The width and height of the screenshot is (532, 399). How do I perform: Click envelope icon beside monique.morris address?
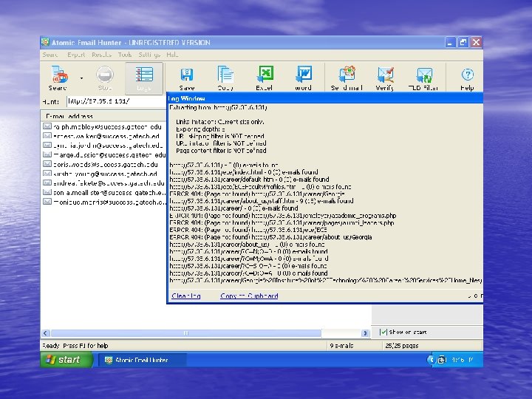[47, 202]
